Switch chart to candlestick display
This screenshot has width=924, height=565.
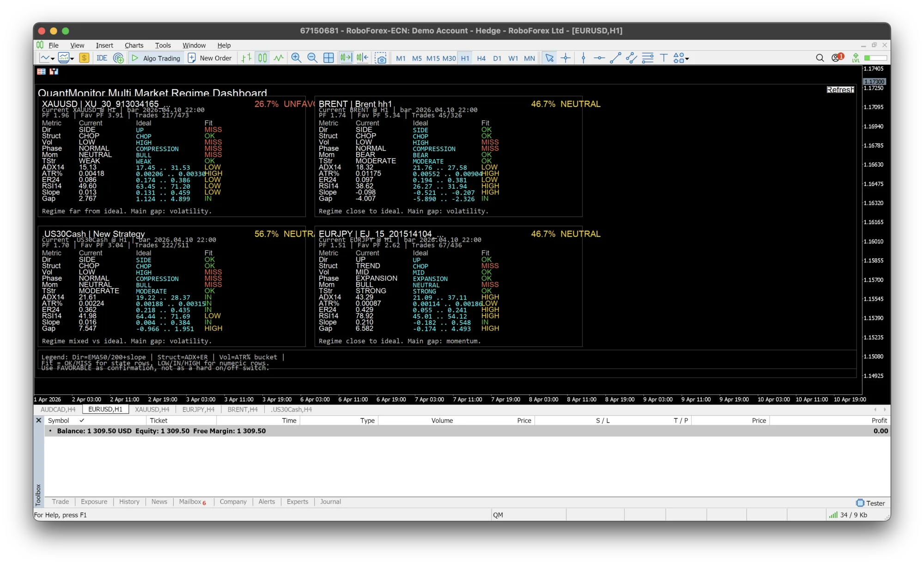pos(262,58)
